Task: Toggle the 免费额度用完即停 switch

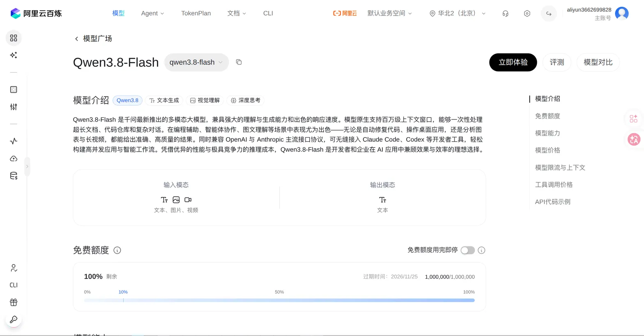Action: (x=467, y=250)
